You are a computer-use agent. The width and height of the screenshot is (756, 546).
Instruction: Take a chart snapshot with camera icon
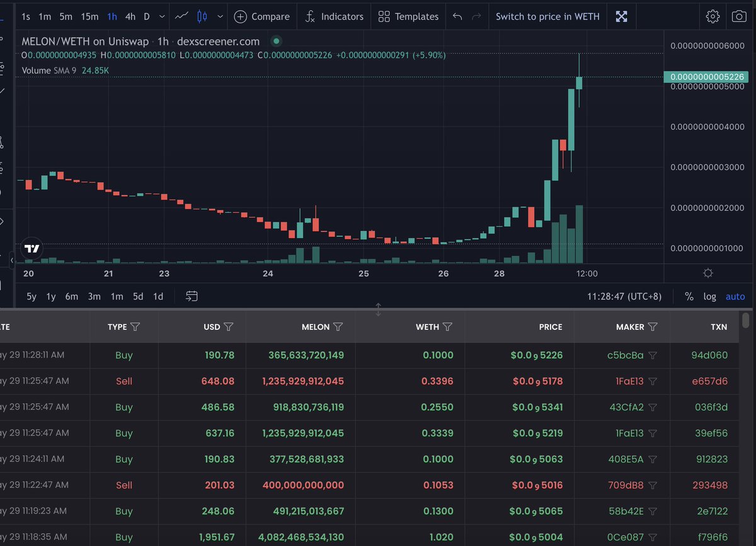(739, 16)
